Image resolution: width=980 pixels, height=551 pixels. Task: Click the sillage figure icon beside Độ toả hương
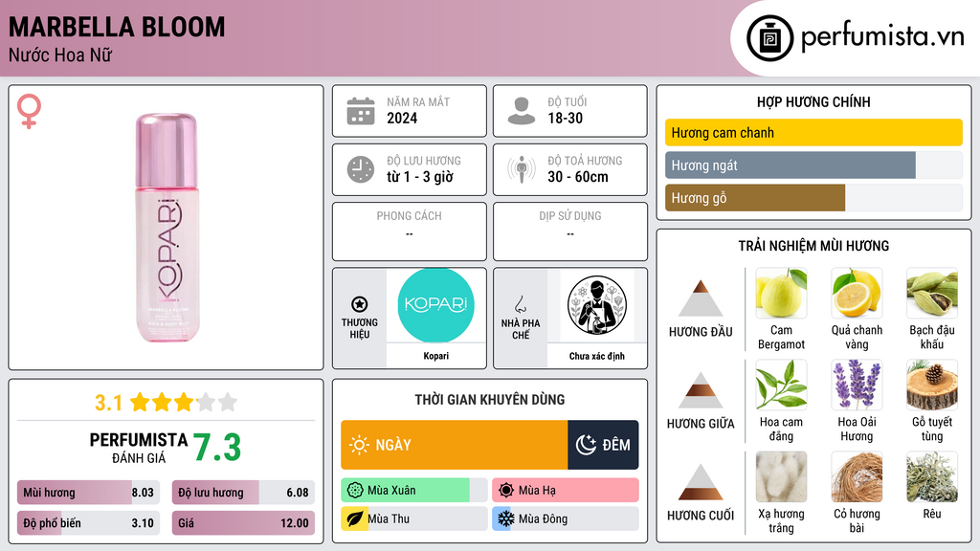click(x=522, y=169)
